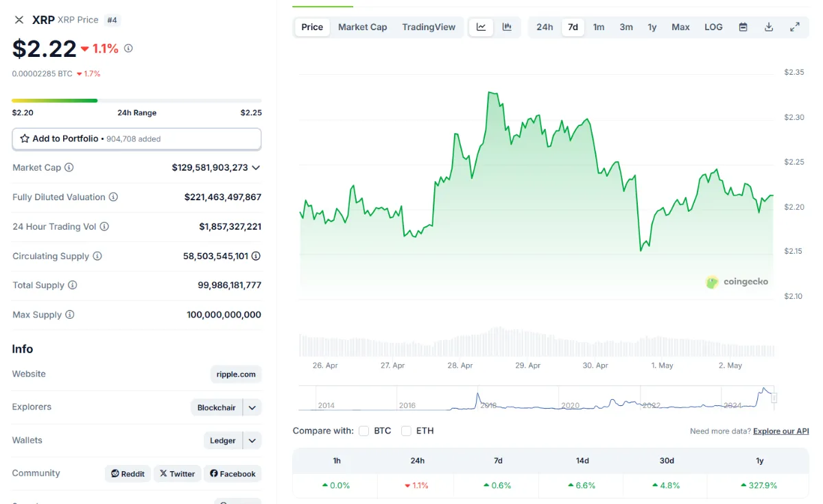Viewport: 823px width, 504px height.
Task: Expand the Explorers dropdown arrow
Action: point(252,407)
